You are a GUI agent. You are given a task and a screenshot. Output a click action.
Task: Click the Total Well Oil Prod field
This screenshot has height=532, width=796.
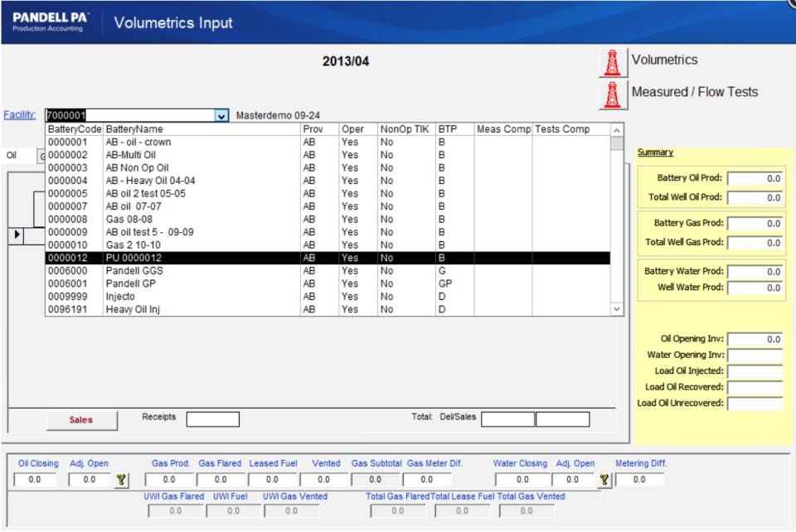tap(755, 198)
